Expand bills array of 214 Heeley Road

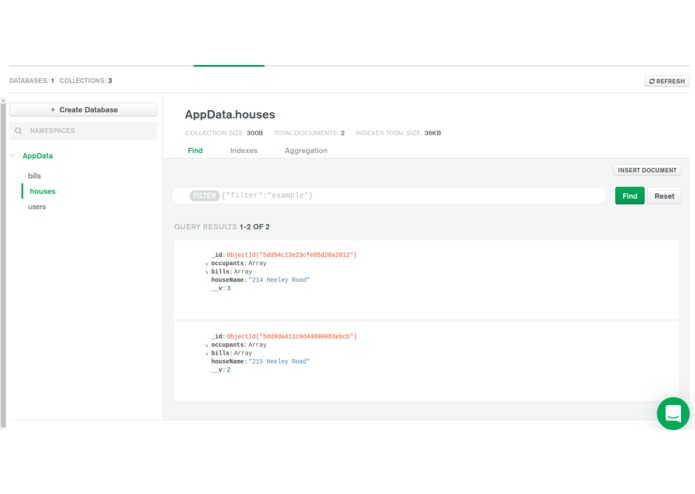(207, 272)
